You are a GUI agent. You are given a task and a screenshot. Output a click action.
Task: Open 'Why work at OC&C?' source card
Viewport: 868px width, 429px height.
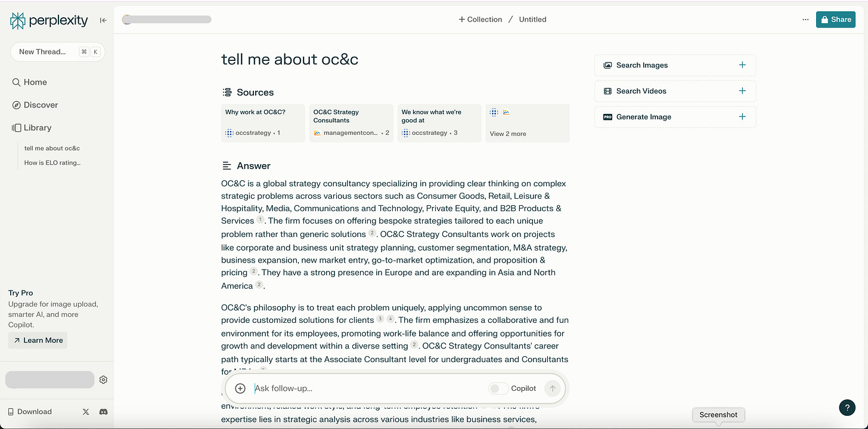[263, 123]
